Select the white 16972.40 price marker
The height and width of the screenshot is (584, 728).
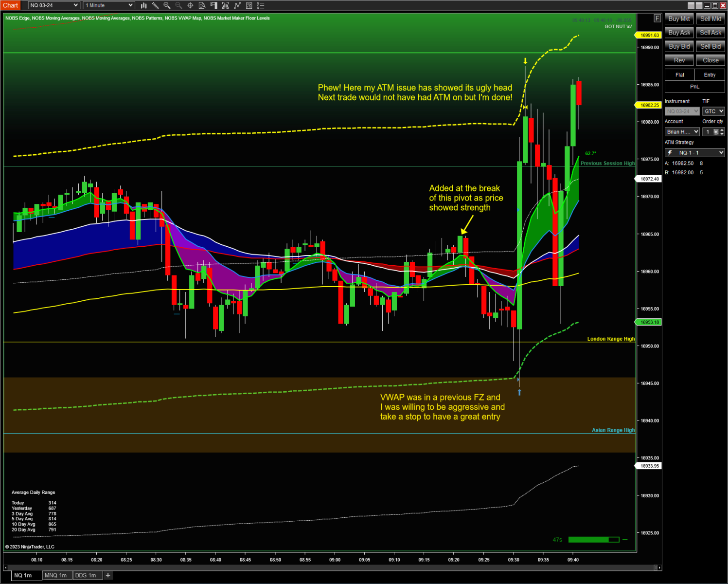coord(648,179)
